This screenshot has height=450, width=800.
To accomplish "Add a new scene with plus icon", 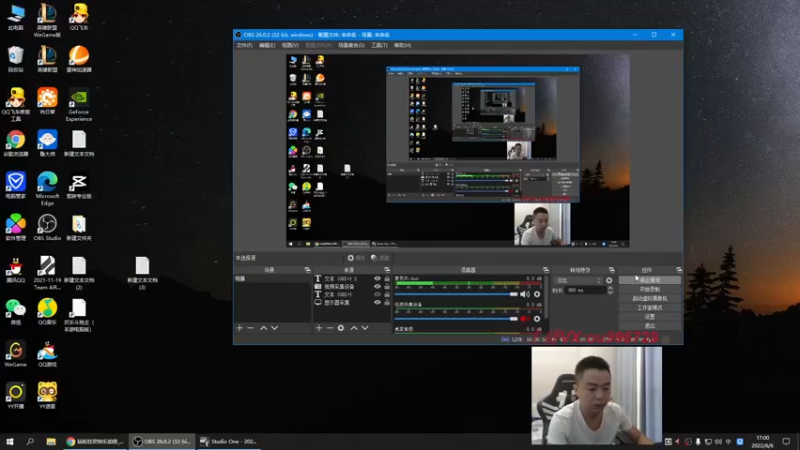I will (239, 328).
